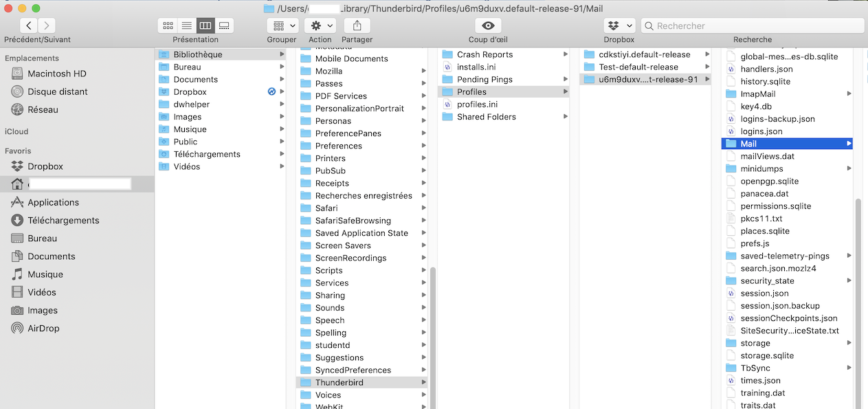Screen dimensions: 868x409
Task: Expand Pending Pings folder arrow
Action: tap(566, 79)
